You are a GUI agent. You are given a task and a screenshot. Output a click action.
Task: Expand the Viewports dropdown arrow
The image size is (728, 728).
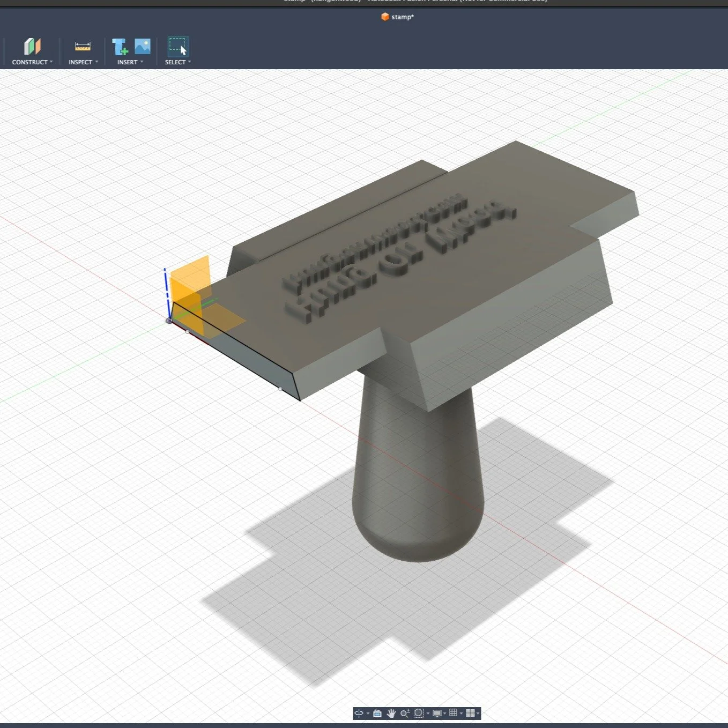click(478, 714)
